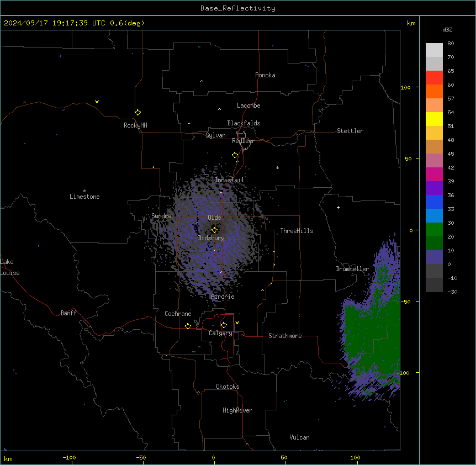476x465 pixels.
Task: Click the dBZ legend heading
Action: (447, 30)
